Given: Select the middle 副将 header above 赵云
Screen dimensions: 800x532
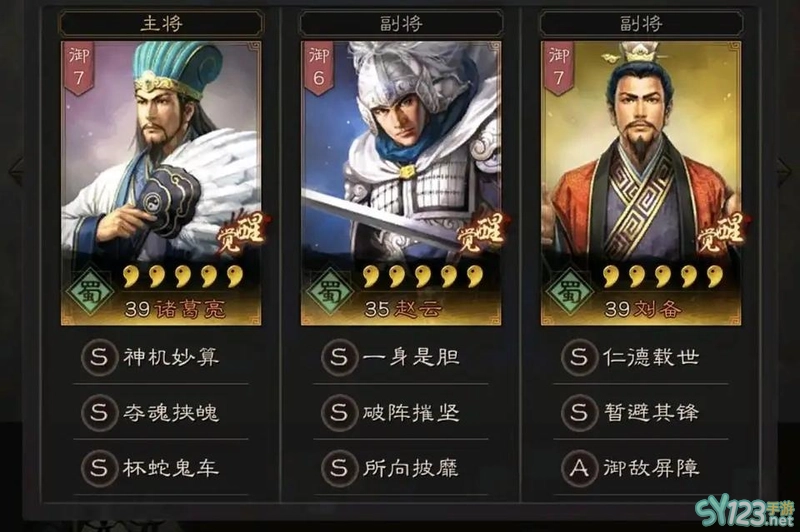Looking at the screenshot, I should click(401, 23).
